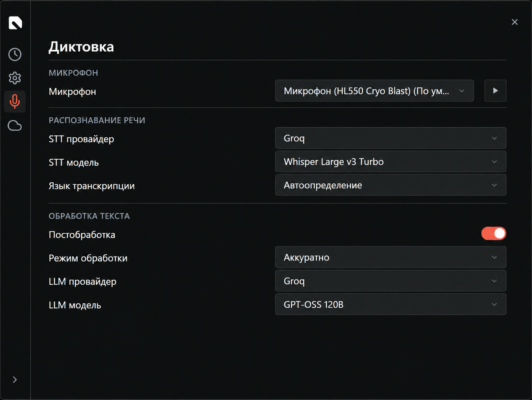Change the LLM модель selection

coord(391,304)
